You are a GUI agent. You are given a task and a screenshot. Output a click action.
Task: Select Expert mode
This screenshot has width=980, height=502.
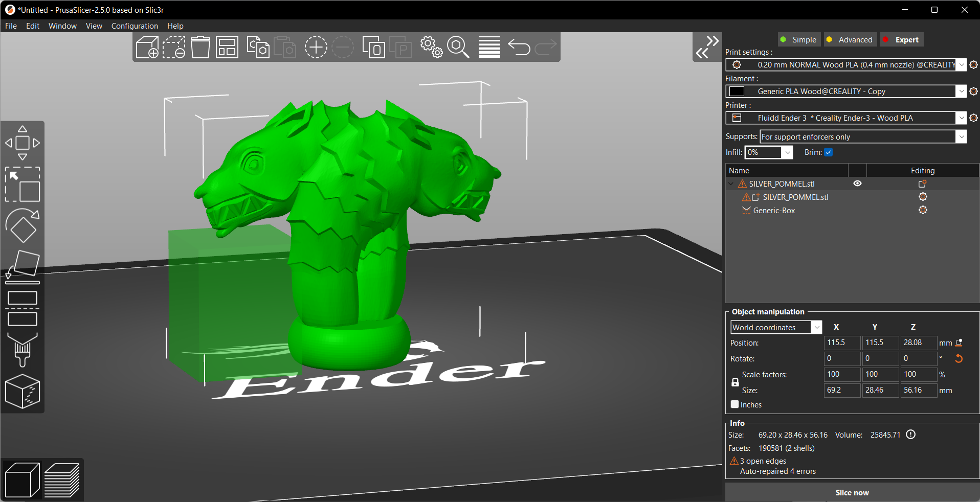(902, 40)
